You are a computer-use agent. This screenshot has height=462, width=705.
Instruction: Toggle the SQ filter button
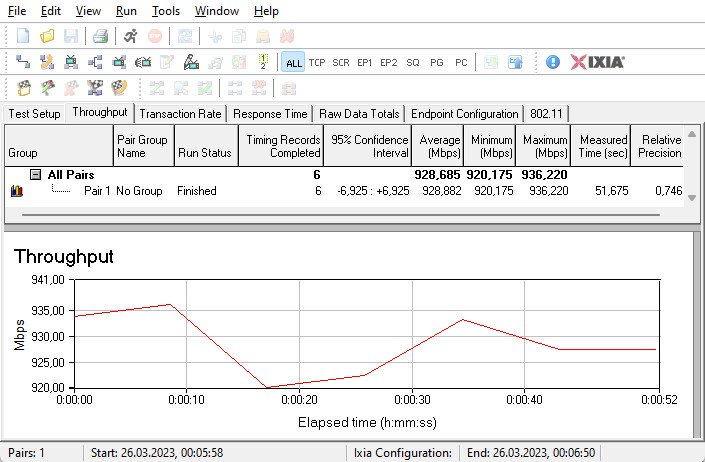[413, 62]
